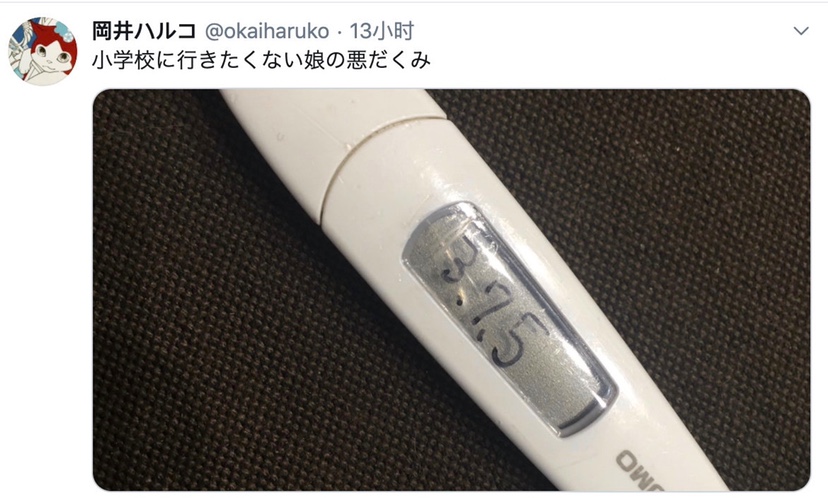Open the @okaiharuko handle profile link
Viewport: 828px width, 498px height.
267,31
